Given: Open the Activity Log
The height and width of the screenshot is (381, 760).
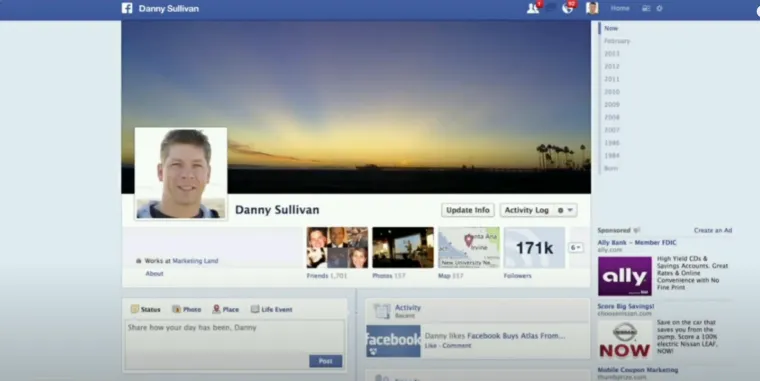Looking at the screenshot, I should click(526, 210).
